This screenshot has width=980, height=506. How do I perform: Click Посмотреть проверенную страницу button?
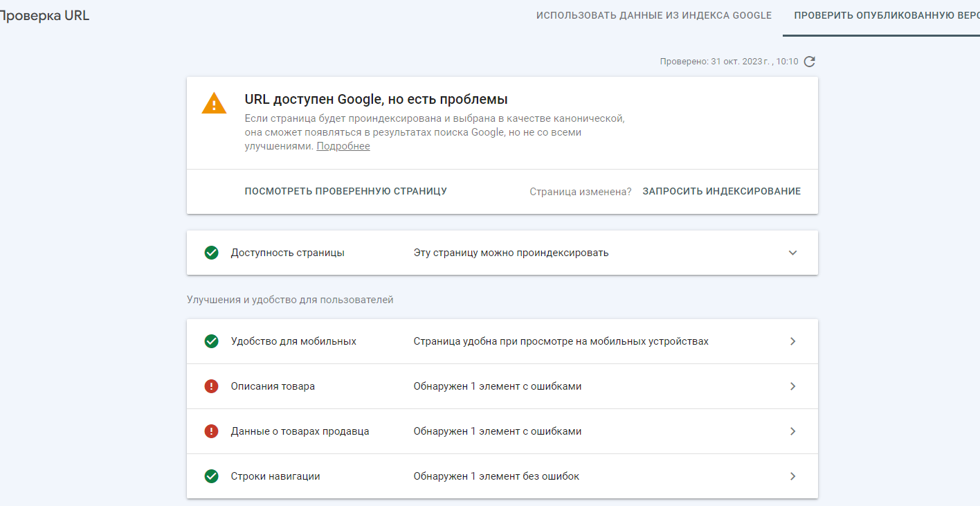(346, 191)
